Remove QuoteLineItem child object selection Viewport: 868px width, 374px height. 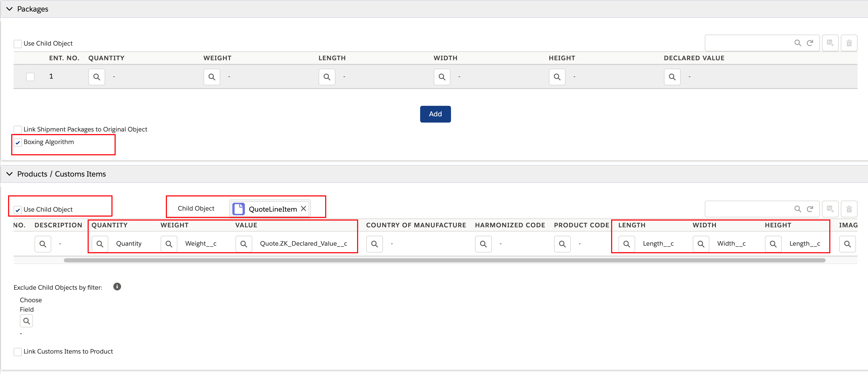pyautogui.click(x=303, y=209)
